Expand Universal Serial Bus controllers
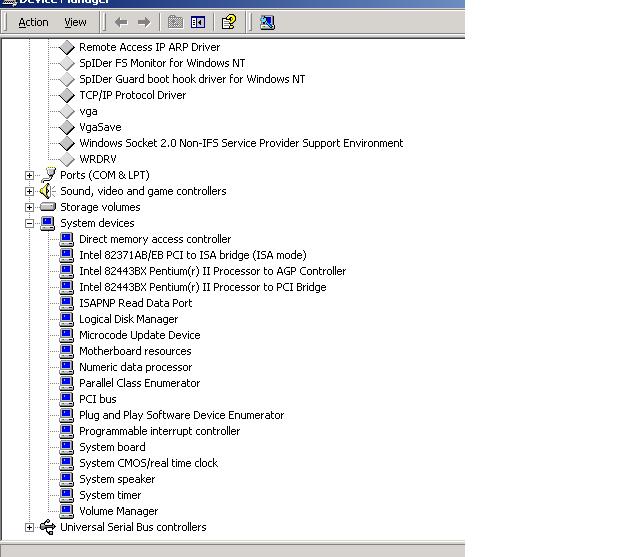This screenshot has height=557, width=640. click(x=29, y=527)
